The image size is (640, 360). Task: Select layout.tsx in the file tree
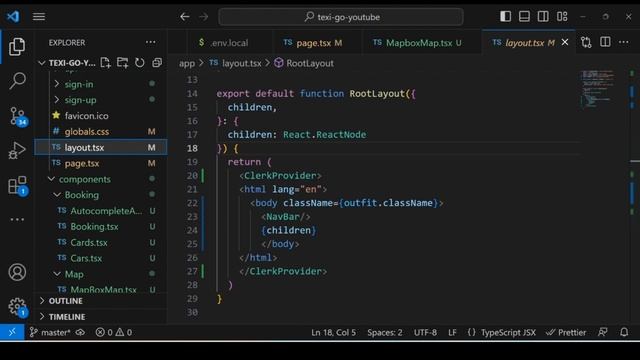(100, 147)
